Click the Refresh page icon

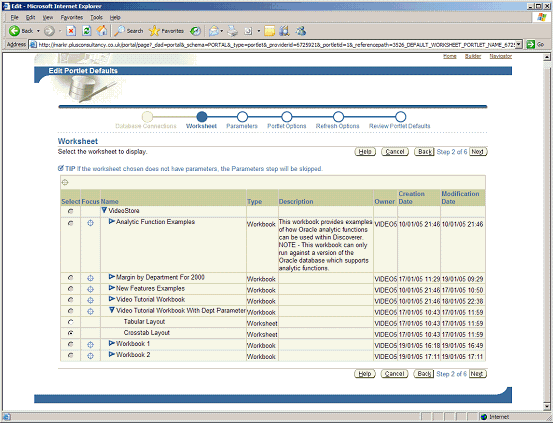point(86,31)
